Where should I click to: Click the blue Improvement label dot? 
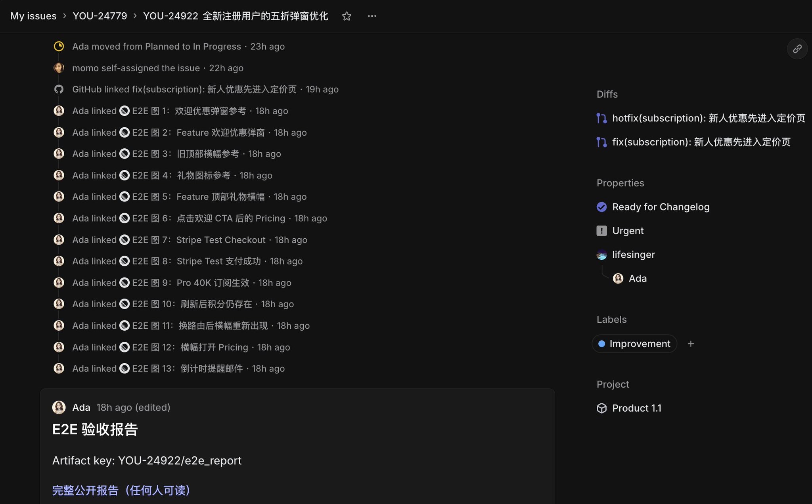(601, 344)
